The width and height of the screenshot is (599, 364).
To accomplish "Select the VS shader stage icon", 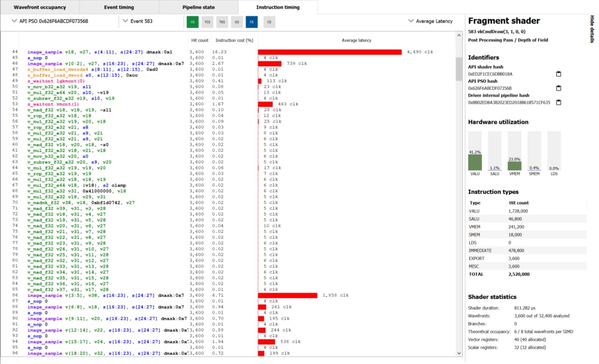I will click(x=192, y=22).
